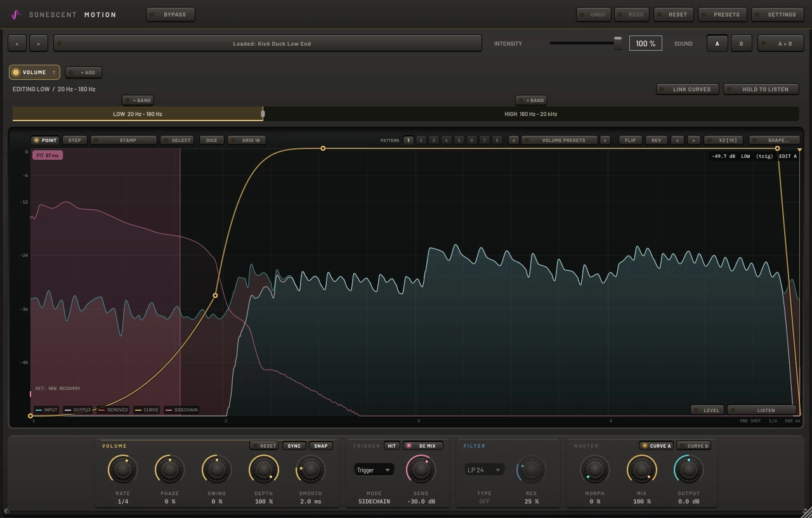The height and width of the screenshot is (518, 812).
Task: Click the Rate knob
Action: click(x=122, y=470)
